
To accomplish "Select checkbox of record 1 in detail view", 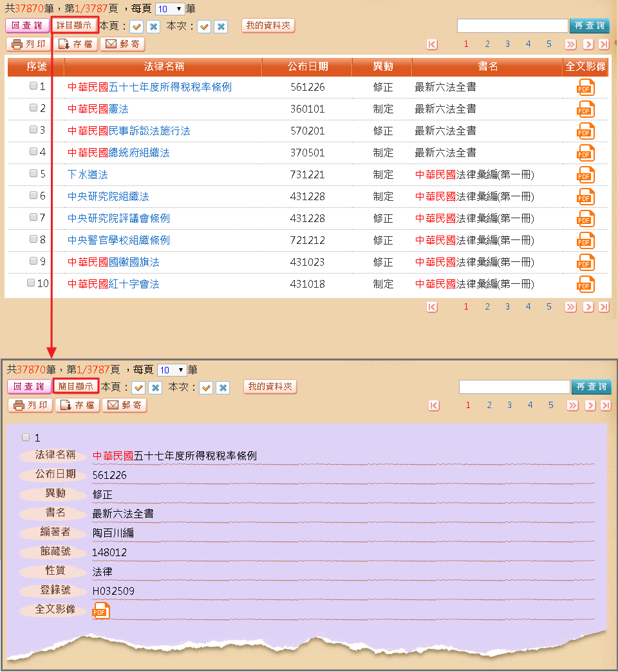I will [26, 437].
